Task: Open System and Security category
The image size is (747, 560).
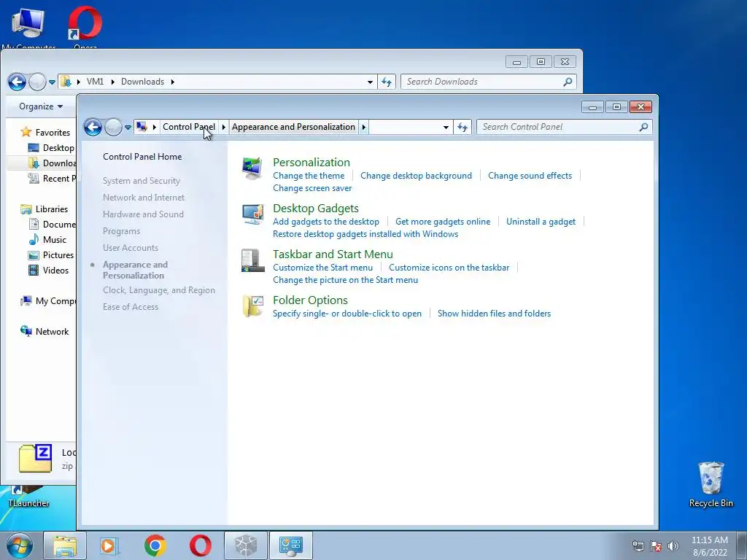Action: pyautogui.click(x=141, y=181)
